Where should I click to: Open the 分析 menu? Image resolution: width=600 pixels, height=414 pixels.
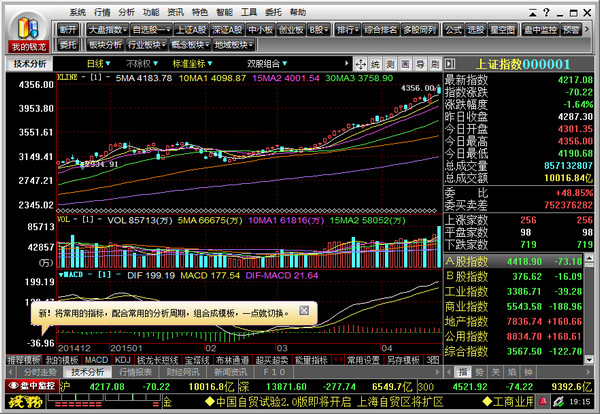coord(127,12)
